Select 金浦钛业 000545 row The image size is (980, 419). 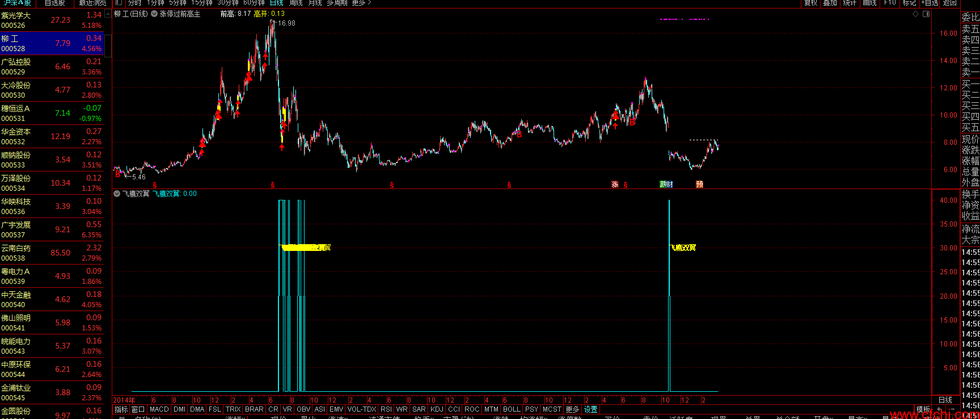(x=52, y=392)
